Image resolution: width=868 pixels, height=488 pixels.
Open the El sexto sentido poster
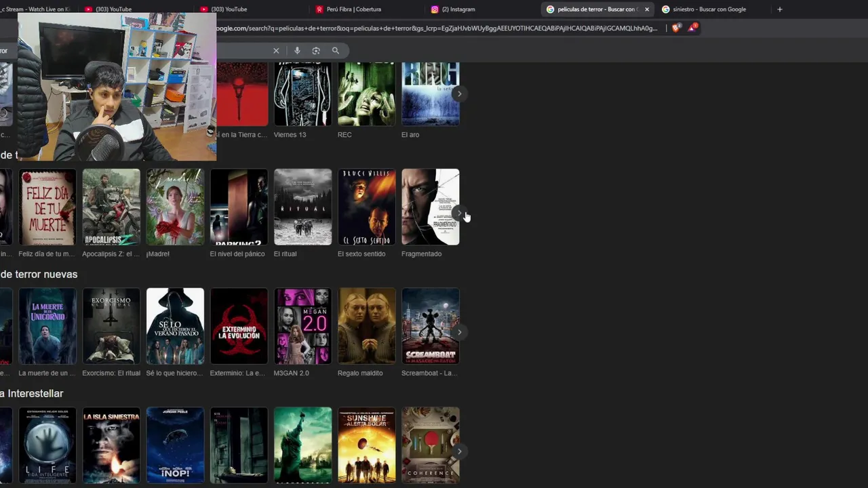click(x=366, y=207)
